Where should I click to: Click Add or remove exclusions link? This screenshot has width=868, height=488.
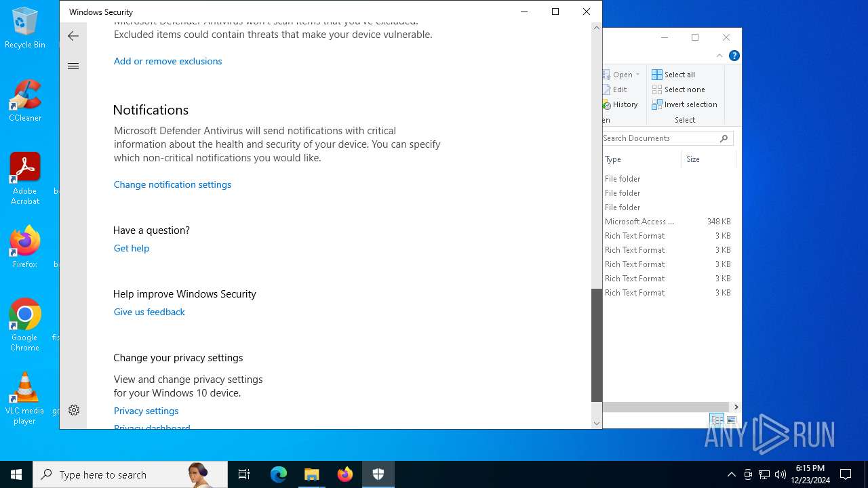pyautogui.click(x=167, y=61)
